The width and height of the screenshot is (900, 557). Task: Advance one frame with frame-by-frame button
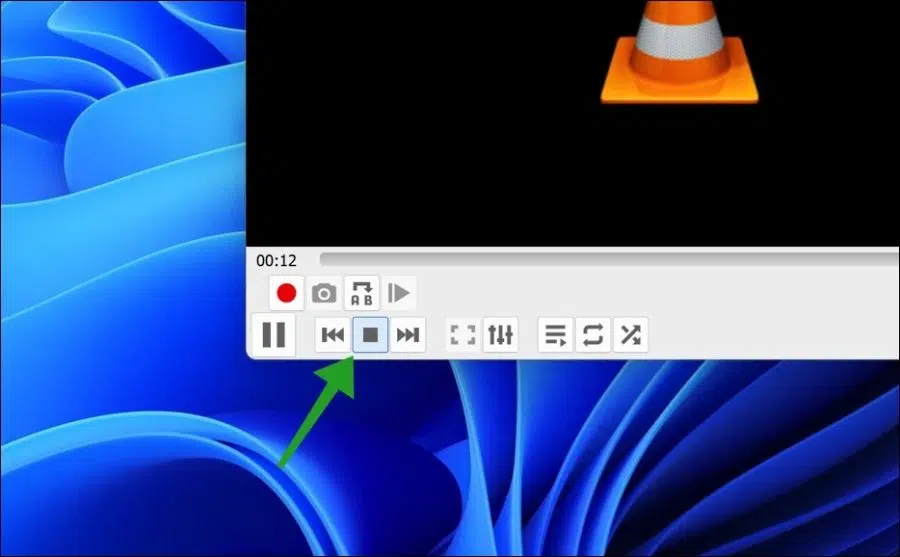398,293
